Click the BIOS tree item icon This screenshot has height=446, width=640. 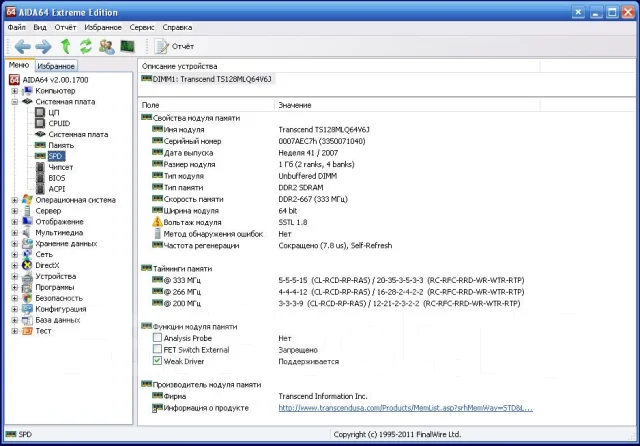point(40,178)
